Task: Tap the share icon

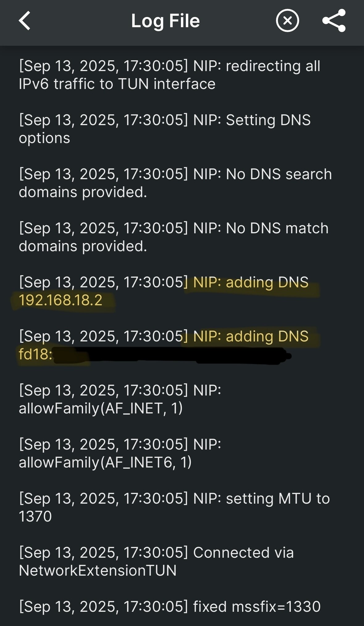Action: pos(334,21)
